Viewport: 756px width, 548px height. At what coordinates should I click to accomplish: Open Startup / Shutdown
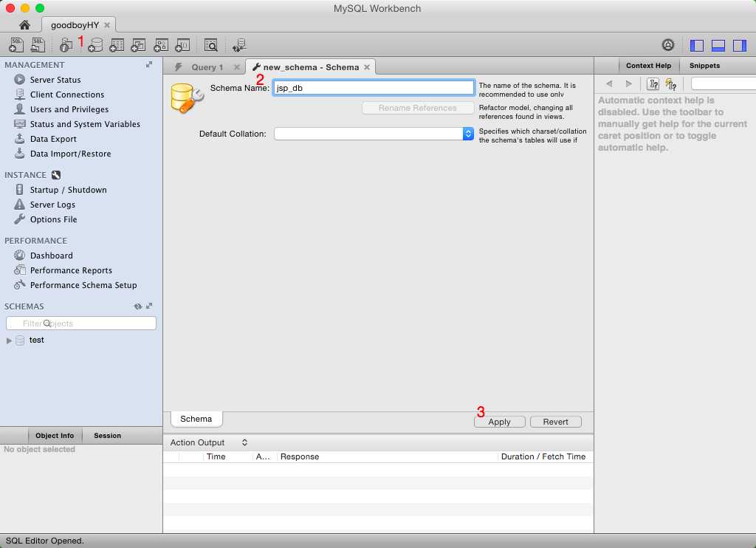click(68, 190)
